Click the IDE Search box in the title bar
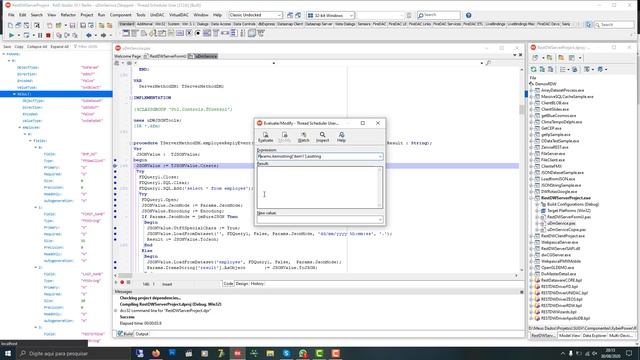Viewport: 640px width, 360px height. (x=439, y=15)
